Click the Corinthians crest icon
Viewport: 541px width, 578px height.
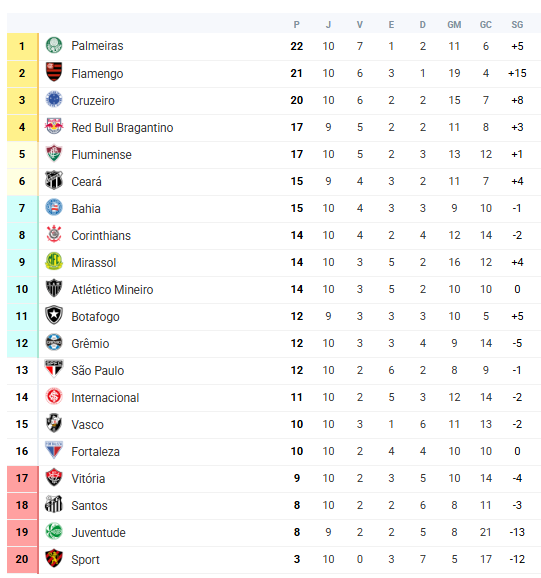click(54, 234)
